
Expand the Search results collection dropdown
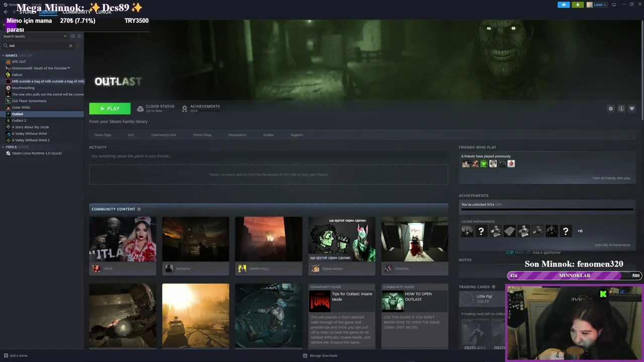[x=65, y=36]
